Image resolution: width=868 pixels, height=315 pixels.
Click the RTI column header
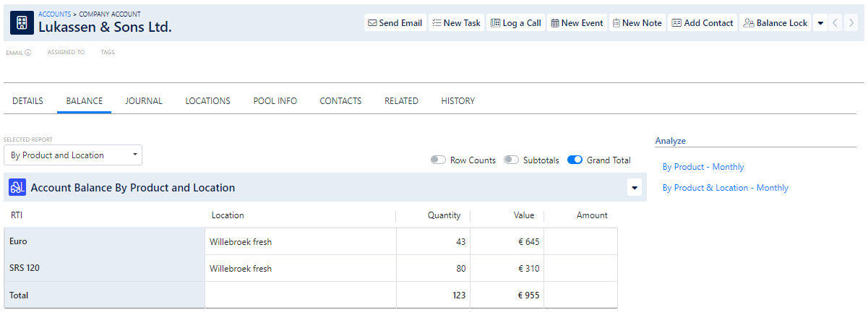point(17,215)
